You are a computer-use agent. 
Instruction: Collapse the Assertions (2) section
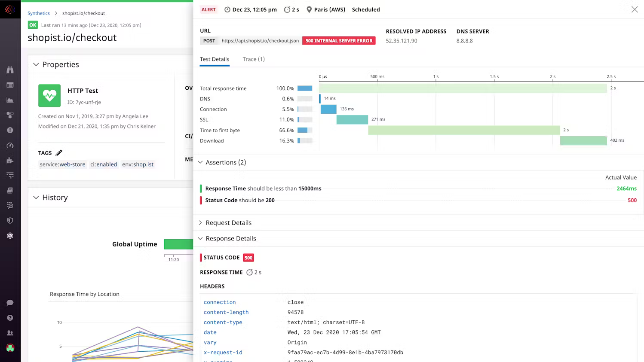point(200,162)
